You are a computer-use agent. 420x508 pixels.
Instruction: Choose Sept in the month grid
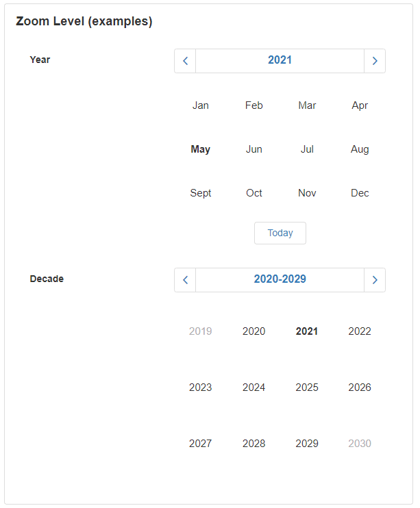tap(201, 193)
